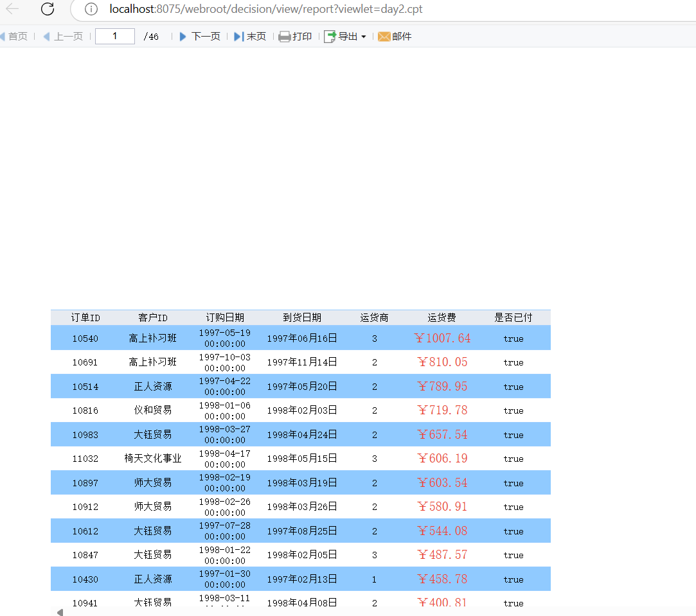The image size is (696, 616).
Task: Click the 订单ID column header
Action: point(85,318)
